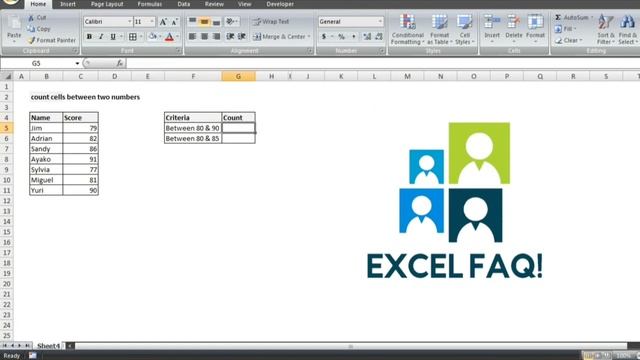The width and height of the screenshot is (640, 360).
Task: Click the Insert cells icon
Action: coord(492,21)
